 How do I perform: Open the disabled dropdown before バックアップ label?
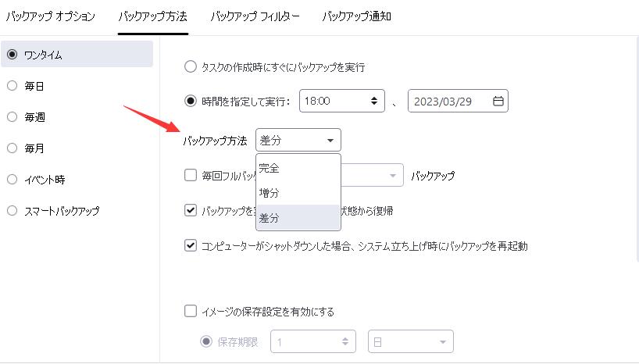point(372,175)
